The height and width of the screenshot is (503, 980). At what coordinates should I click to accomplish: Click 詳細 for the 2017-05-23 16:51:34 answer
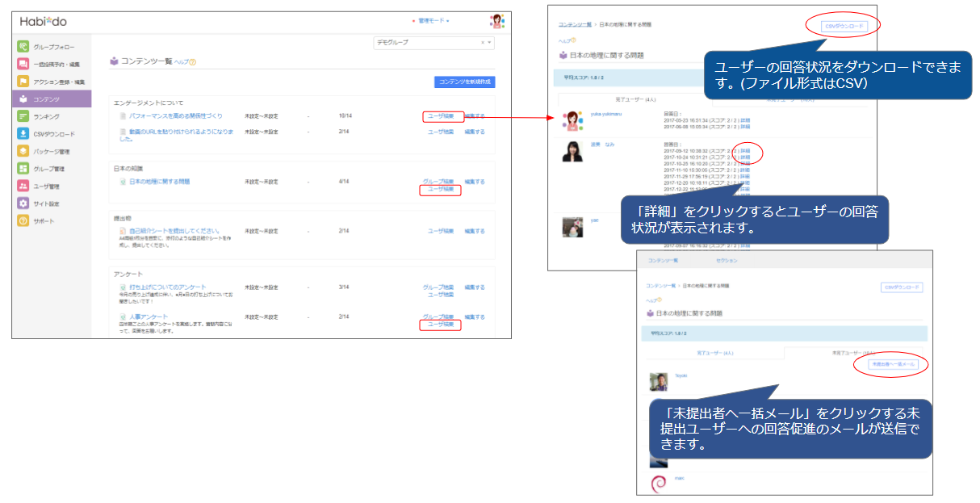click(x=745, y=119)
